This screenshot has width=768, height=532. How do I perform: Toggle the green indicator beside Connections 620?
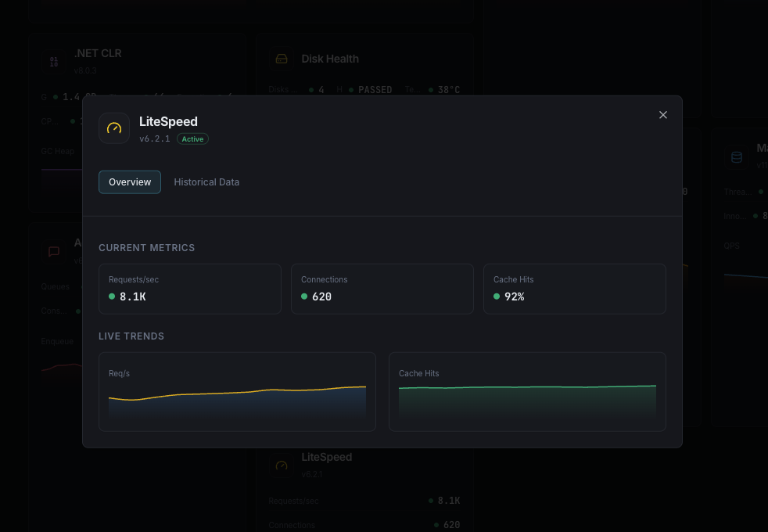pyautogui.click(x=303, y=297)
